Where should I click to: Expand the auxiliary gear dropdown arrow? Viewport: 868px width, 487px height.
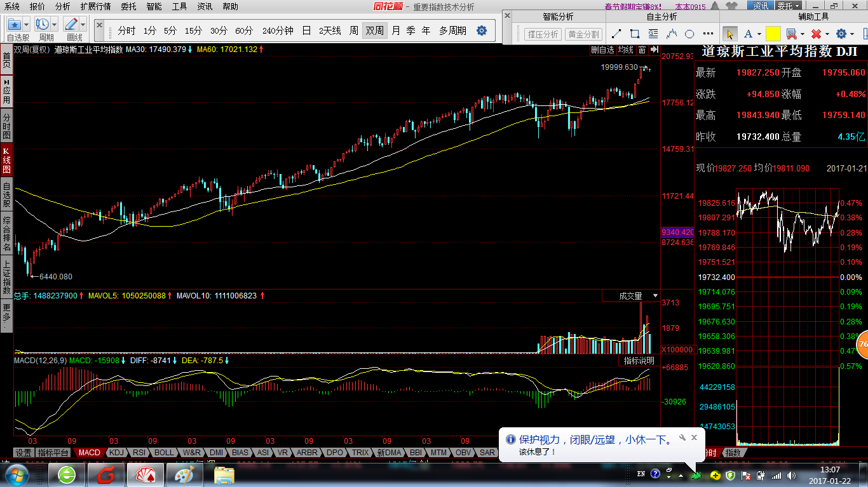click(x=853, y=34)
